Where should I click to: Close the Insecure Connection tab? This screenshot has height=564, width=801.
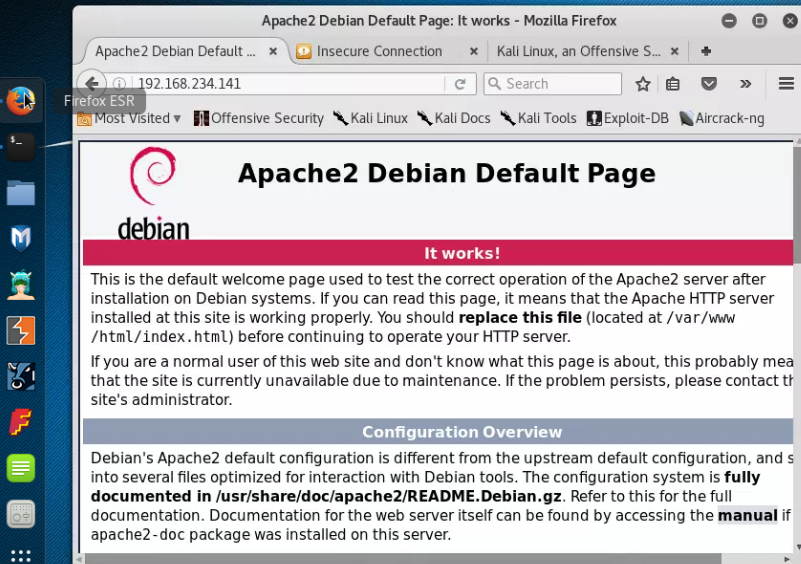pyautogui.click(x=474, y=51)
